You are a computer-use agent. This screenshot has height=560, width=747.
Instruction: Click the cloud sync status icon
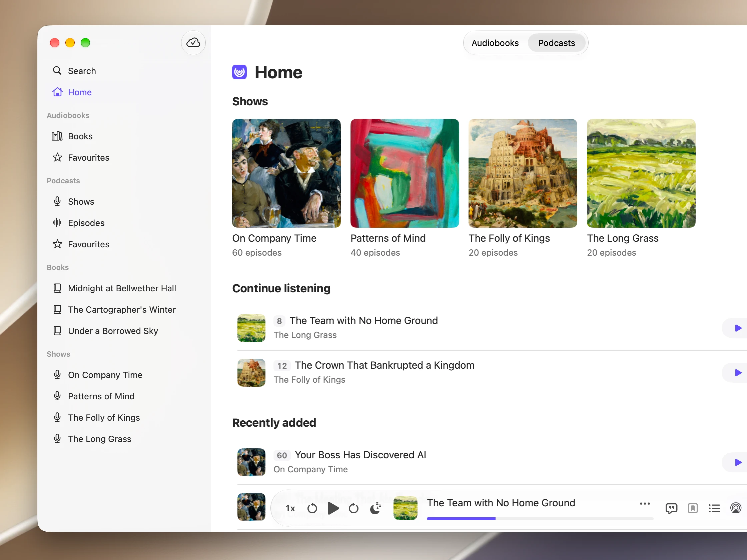pyautogui.click(x=193, y=43)
